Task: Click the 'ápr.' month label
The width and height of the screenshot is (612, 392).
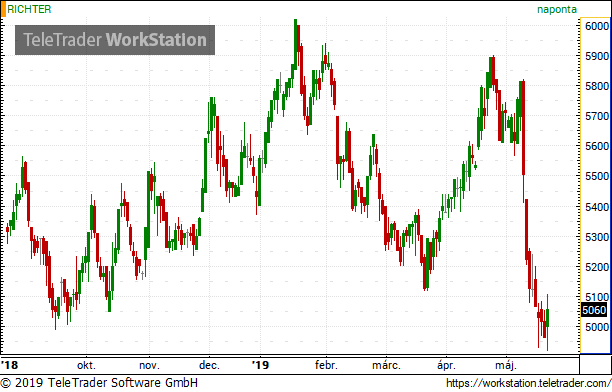Action: (x=446, y=365)
